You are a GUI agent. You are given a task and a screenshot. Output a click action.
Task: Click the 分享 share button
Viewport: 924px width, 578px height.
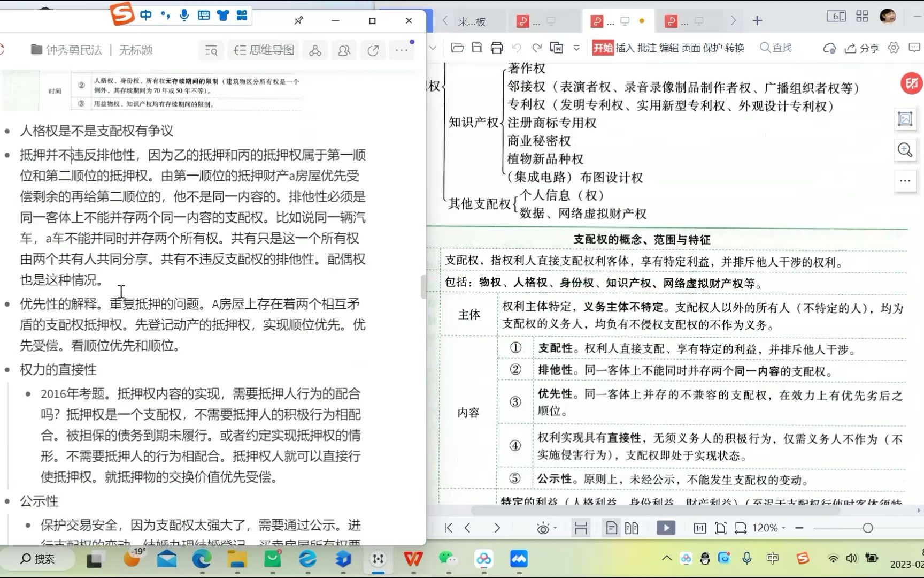[861, 48]
